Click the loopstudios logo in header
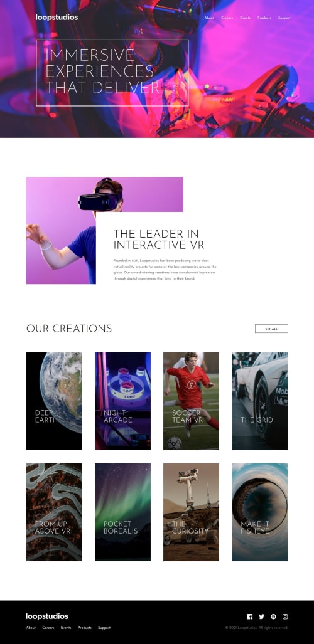The image size is (314, 644). coord(57,18)
